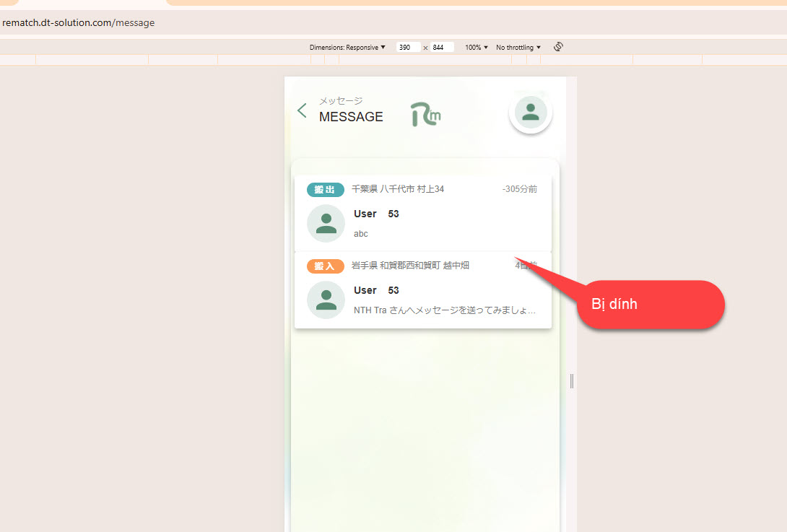Open the 100% zoom dropdown
This screenshot has width=787, height=532.
point(477,48)
